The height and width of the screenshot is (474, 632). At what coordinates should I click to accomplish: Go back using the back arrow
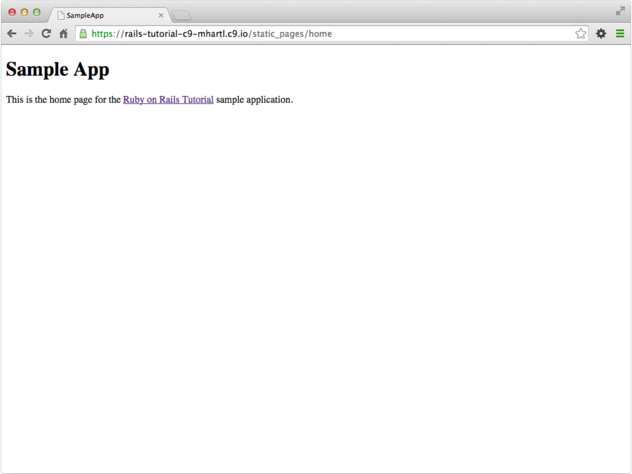[x=12, y=34]
